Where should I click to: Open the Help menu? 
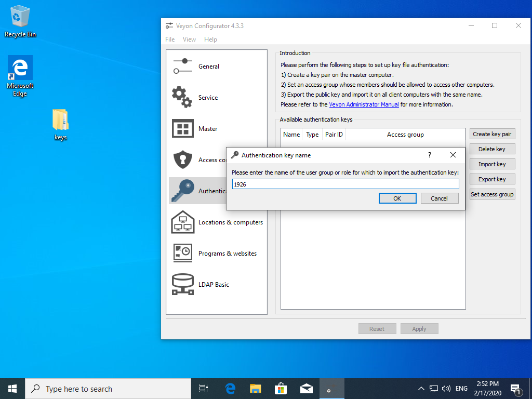point(210,39)
